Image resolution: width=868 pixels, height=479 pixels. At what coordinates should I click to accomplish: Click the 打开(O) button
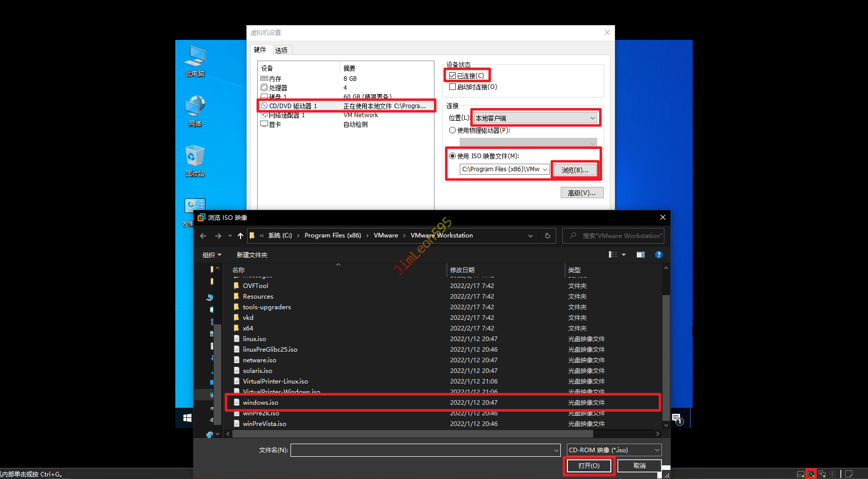point(589,466)
